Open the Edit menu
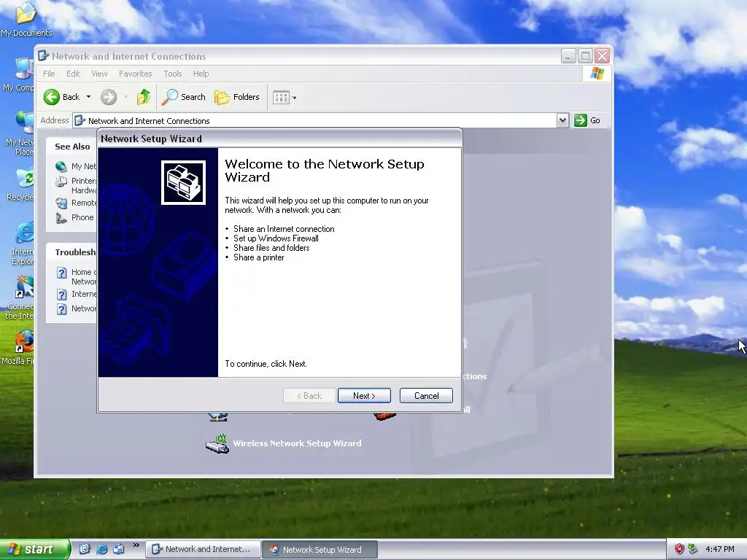This screenshot has width=747, height=560. coord(73,74)
